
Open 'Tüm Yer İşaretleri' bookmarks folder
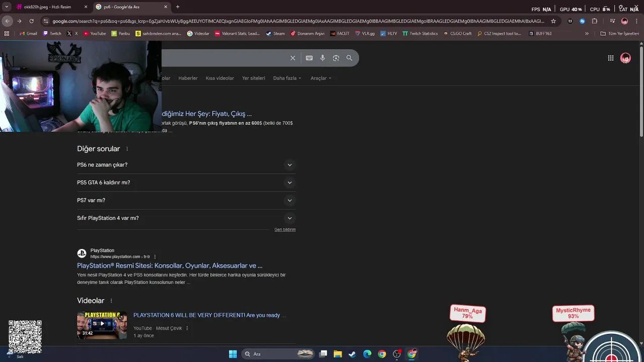coord(619,34)
